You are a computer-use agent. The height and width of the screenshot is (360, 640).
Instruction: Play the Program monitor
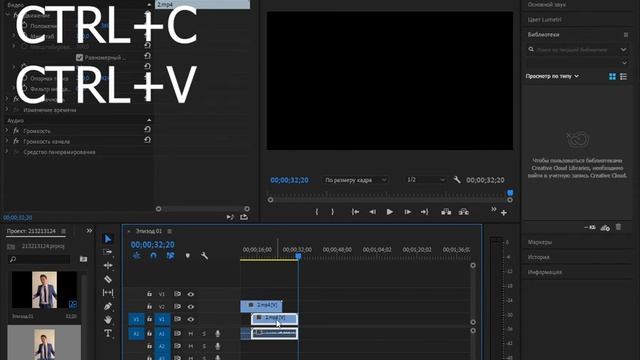tap(390, 212)
